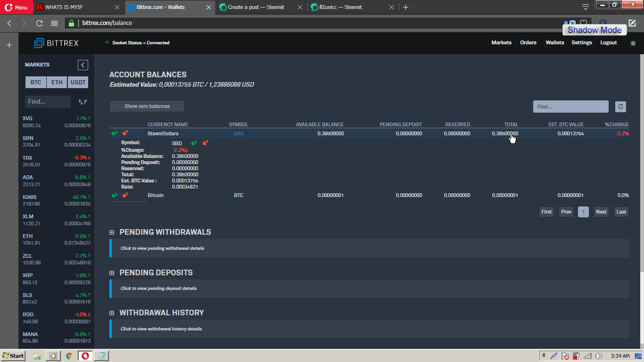This screenshot has height=362, width=644.
Task: Click orange withdraw icon in SteemDollars row
Action: 125,133
